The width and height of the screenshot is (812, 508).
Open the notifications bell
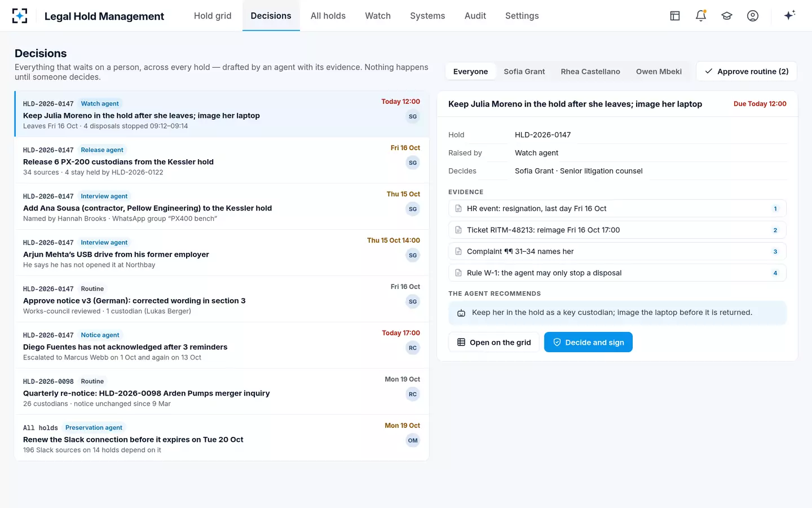tap(701, 16)
